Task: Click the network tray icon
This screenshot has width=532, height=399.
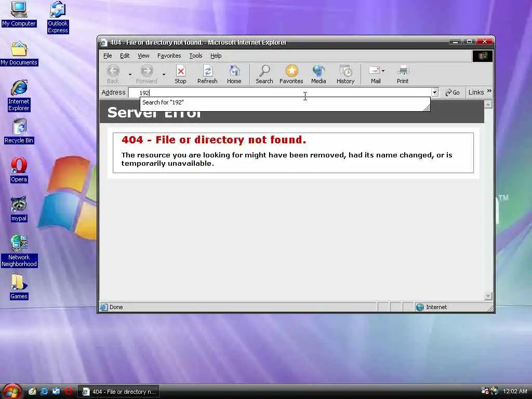Action: [485, 391]
